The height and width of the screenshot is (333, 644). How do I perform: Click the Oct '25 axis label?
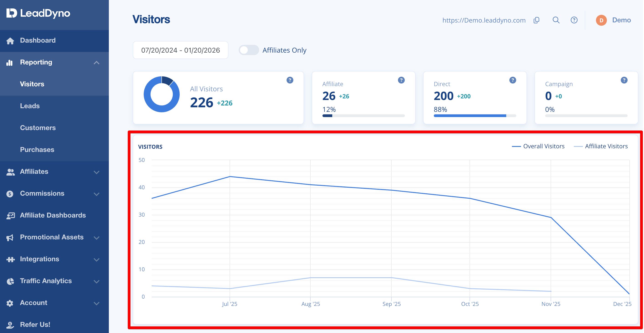(470, 304)
